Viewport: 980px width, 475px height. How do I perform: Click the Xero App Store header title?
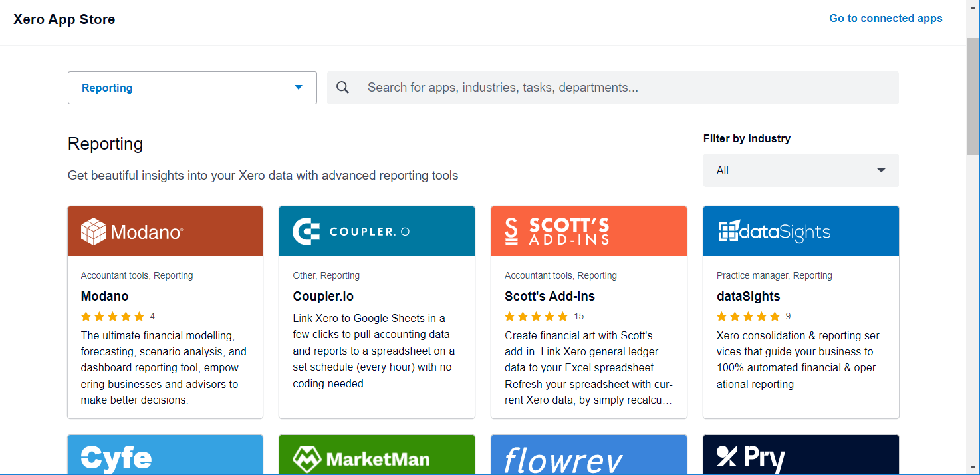coord(64,19)
